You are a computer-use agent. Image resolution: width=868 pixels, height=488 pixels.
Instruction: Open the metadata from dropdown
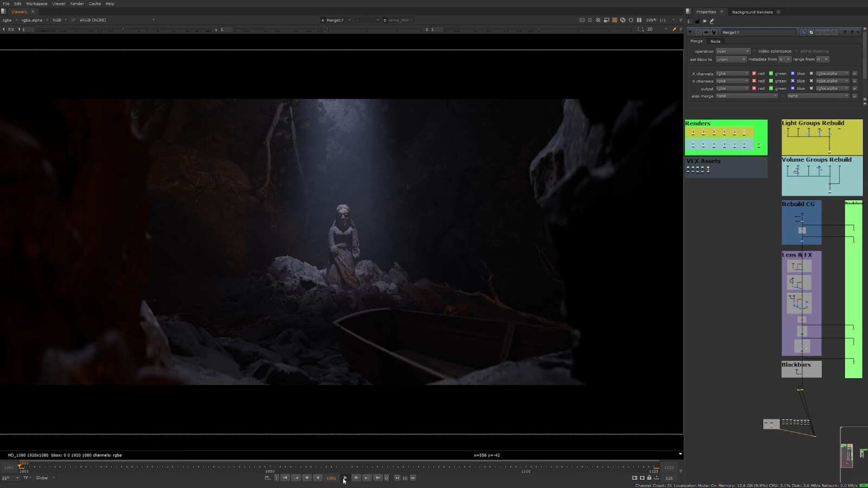point(784,60)
